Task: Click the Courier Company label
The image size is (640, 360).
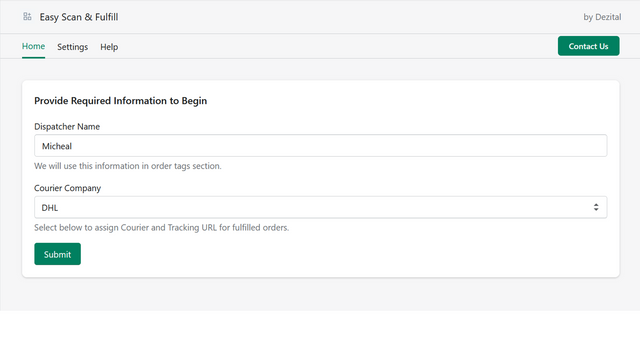Action: pyautogui.click(x=67, y=188)
